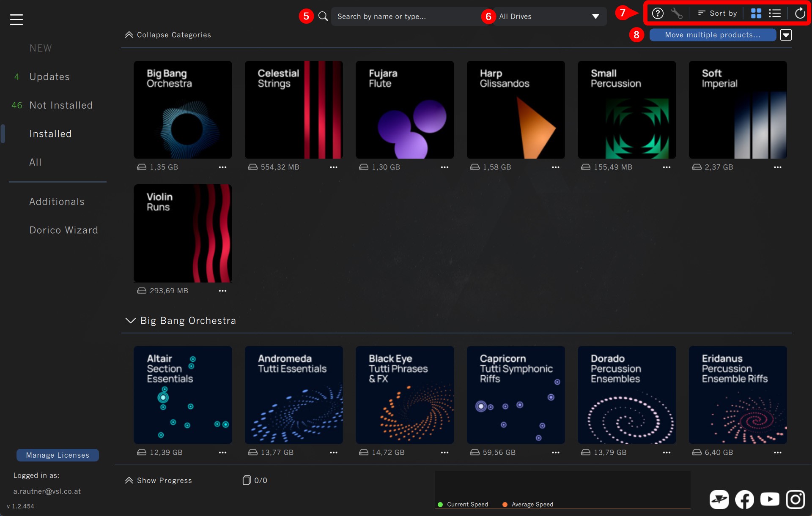
Task: Click the drive icon beside 59,56 GB
Action: 475,453
